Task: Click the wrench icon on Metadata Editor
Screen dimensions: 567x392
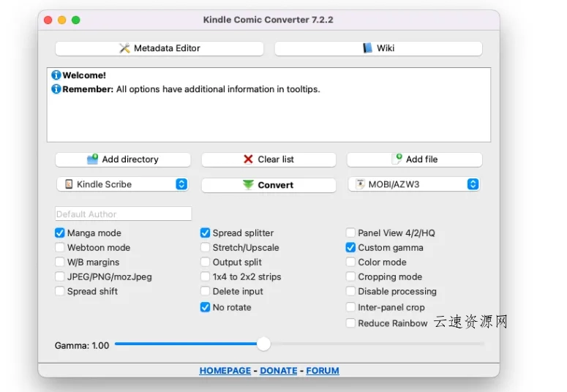Action: click(124, 48)
